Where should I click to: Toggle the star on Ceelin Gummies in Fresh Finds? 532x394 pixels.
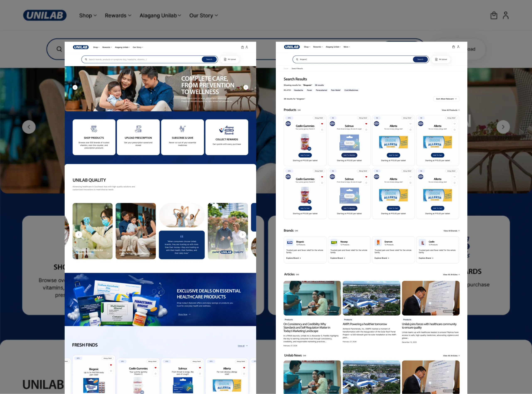[155, 374]
